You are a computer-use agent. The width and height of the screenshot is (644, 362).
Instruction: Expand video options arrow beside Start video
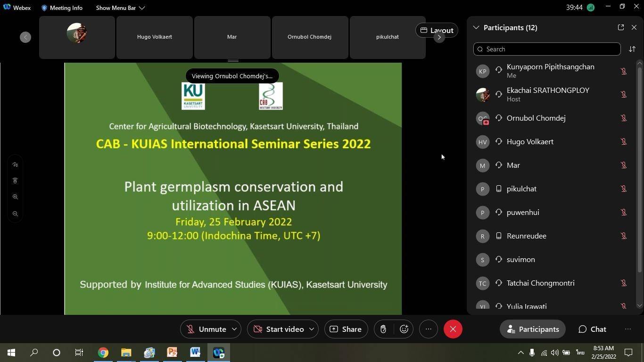[312, 329]
